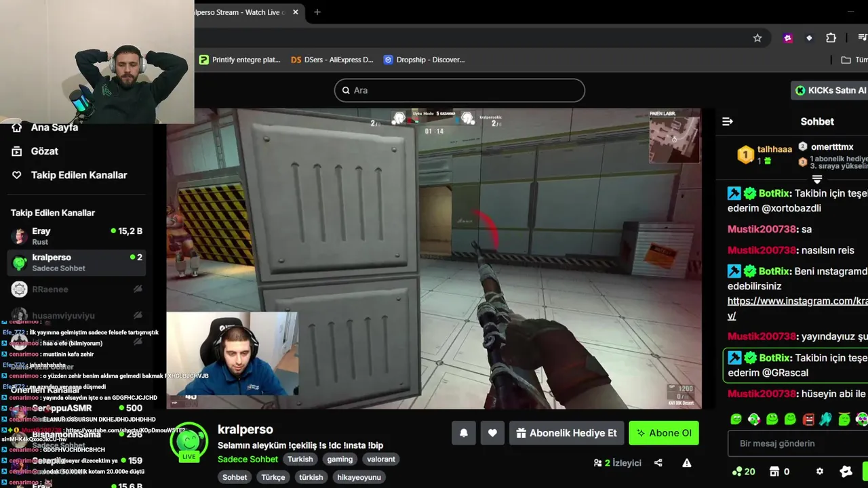This screenshot has width=868, height=488.
Task: Click the notification bell button under the stream
Action: point(464,433)
